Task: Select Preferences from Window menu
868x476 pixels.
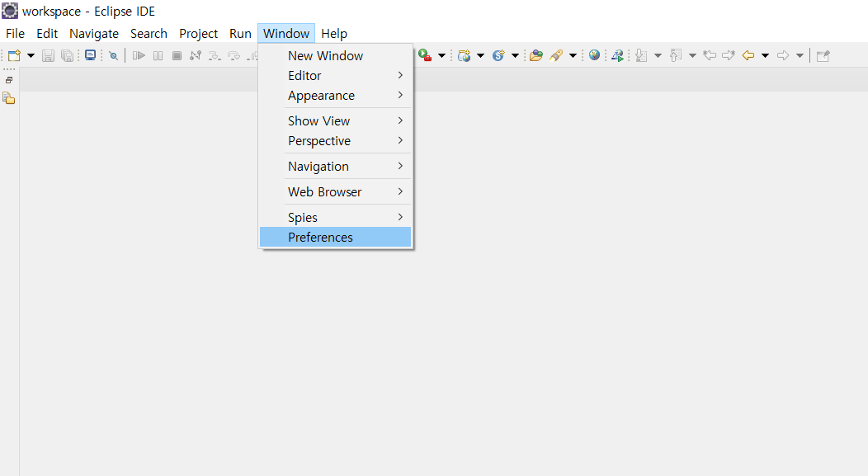Action: pyautogui.click(x=336, y=238)
